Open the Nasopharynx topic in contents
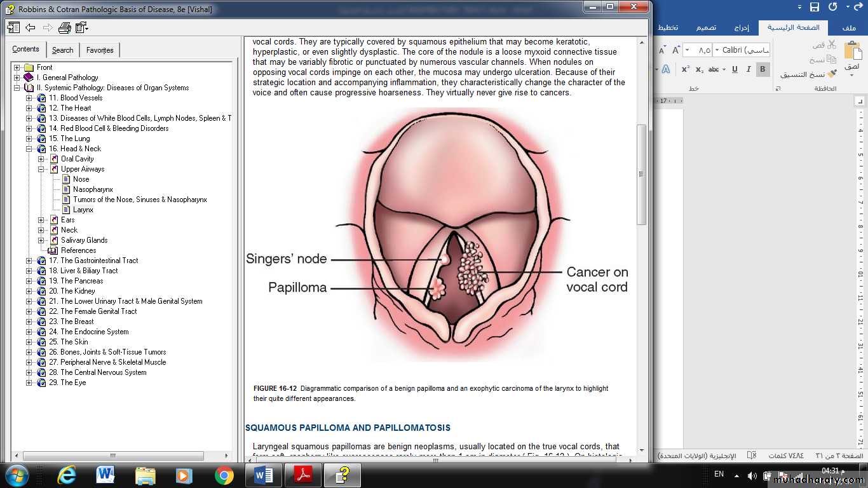868x488 pixels. 93,189
